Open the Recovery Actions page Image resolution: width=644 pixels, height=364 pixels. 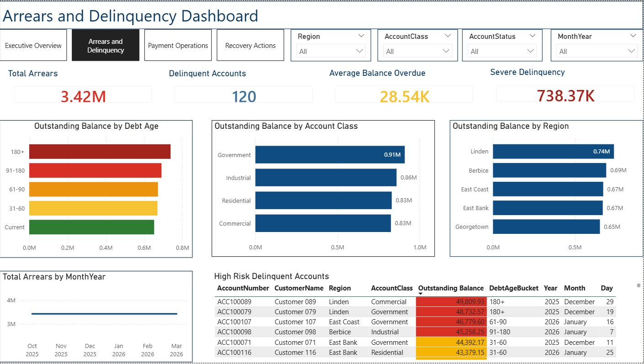[250, 45]
